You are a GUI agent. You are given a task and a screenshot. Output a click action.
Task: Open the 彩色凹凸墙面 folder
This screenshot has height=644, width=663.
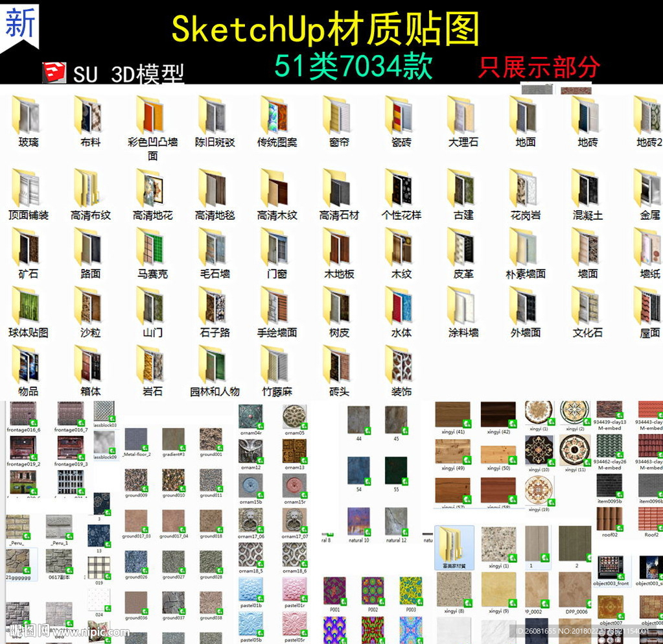point(152,115)
